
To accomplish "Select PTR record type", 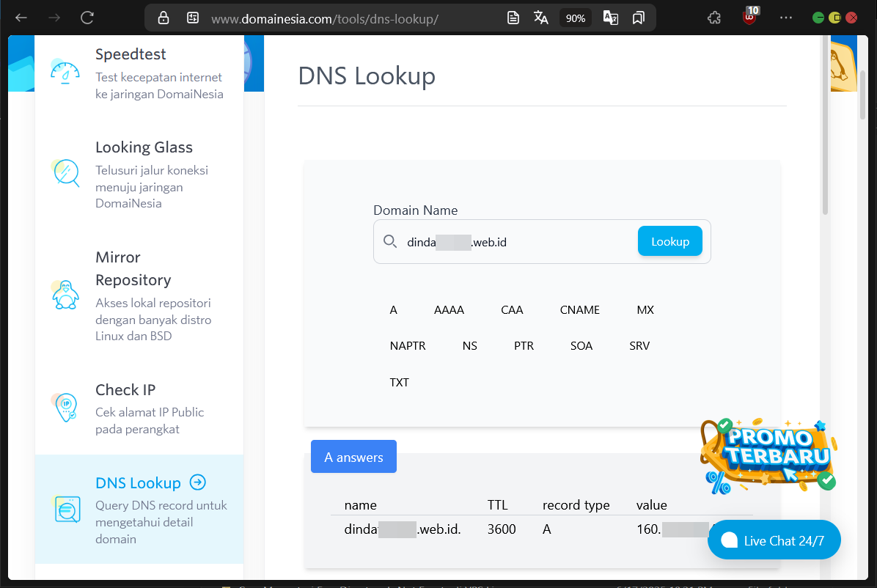I will pyautogui.click(x=524, y=346).
